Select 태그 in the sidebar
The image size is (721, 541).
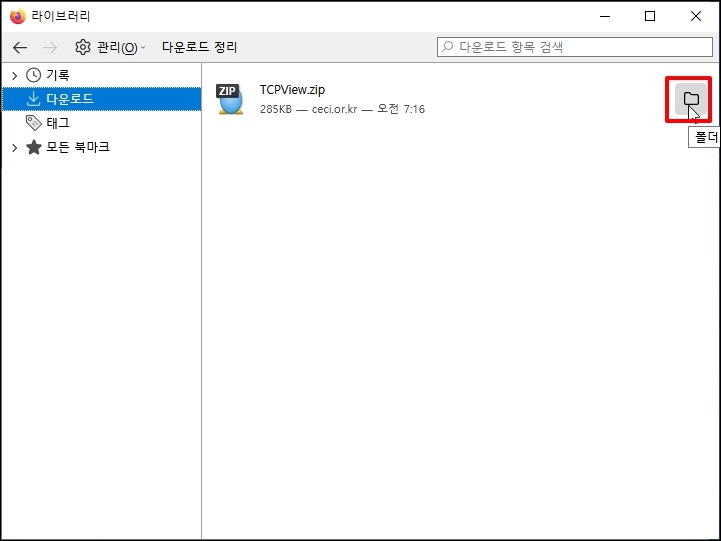58,123
